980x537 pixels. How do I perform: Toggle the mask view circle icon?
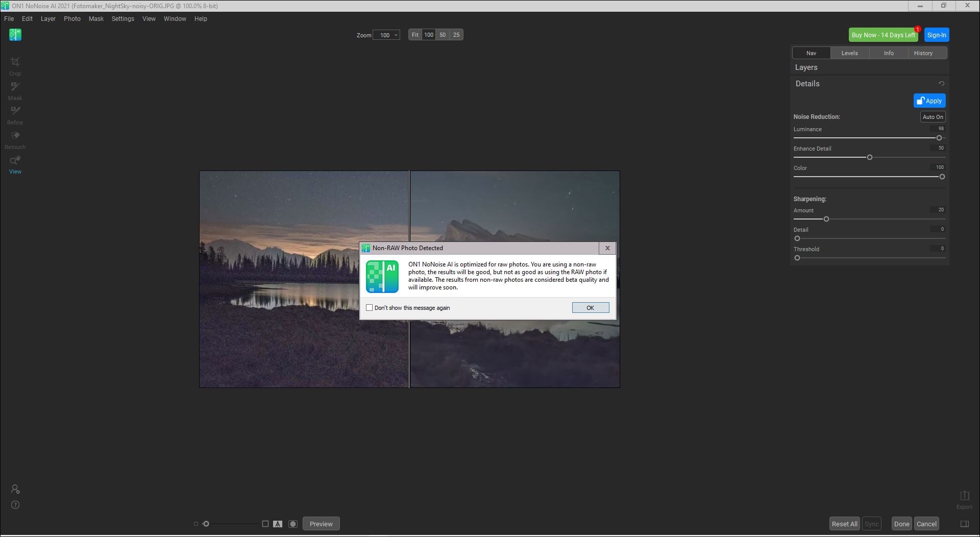tap(293, 524)
